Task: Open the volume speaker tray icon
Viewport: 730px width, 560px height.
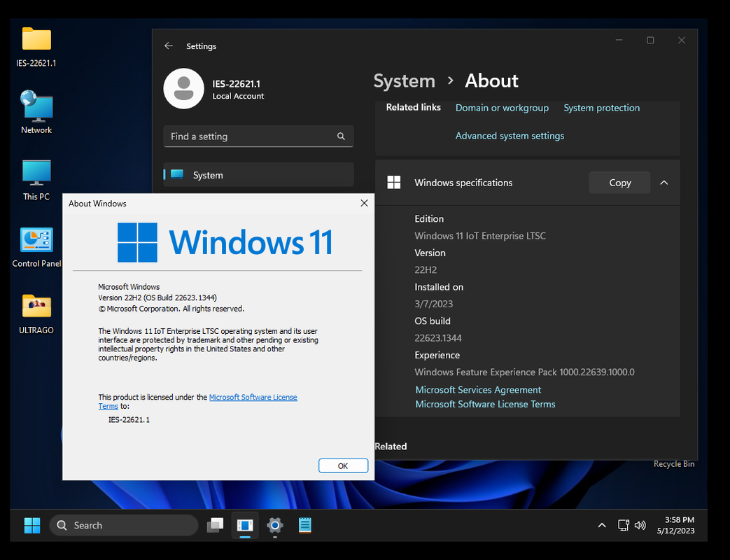Action: tap(640, 525)
